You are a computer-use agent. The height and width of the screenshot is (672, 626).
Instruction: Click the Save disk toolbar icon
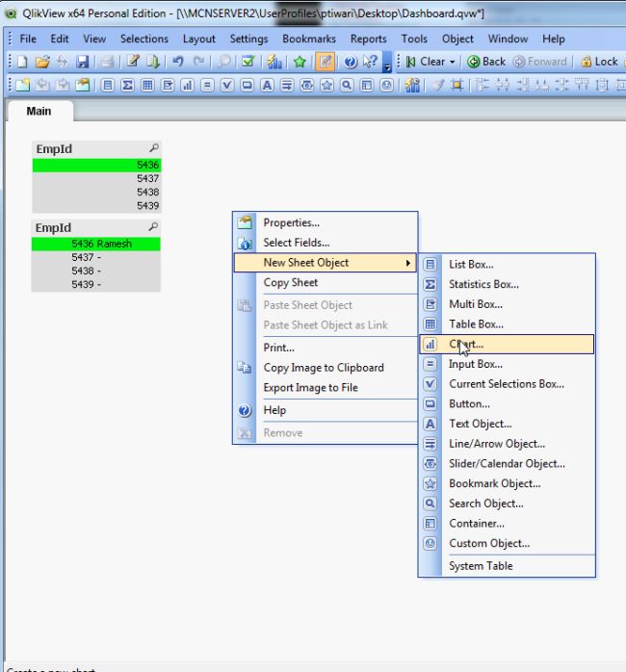pyautogui.click(x=82, y=62)
